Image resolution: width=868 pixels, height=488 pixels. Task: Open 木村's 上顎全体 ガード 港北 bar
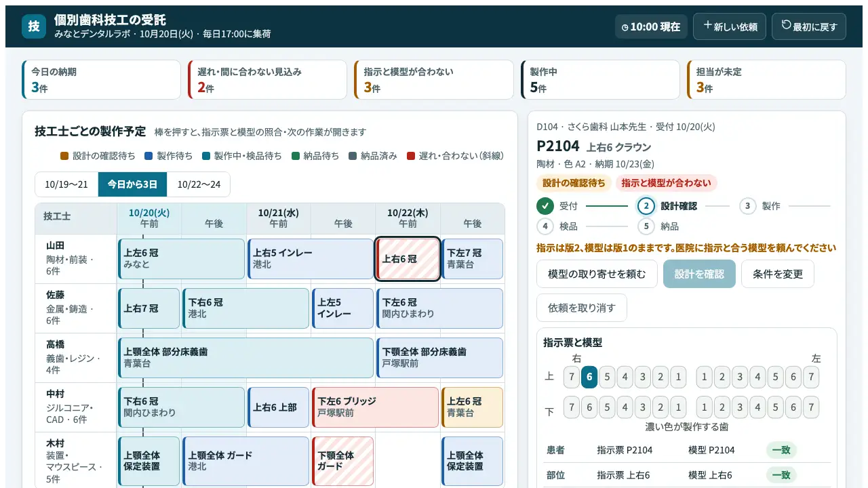click(x=245, y=461)
